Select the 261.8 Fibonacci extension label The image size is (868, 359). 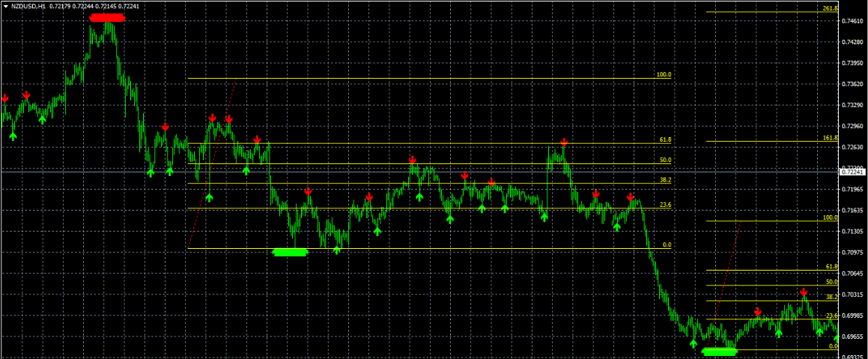click(829, 9)
